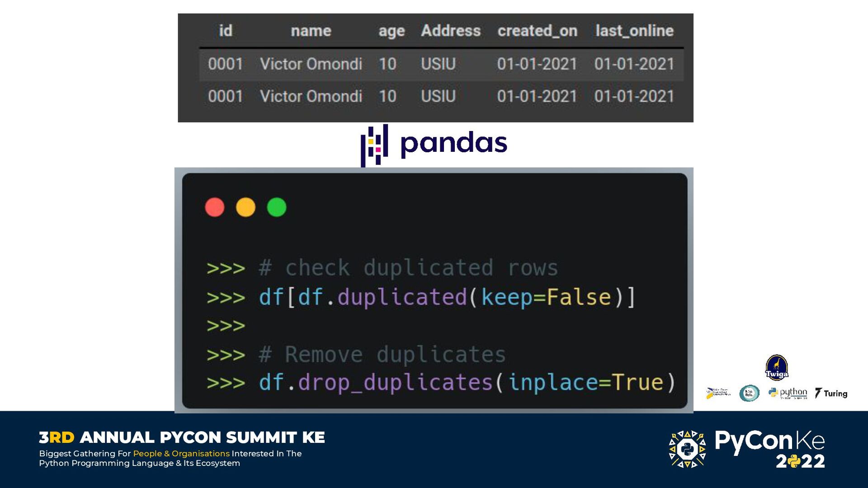Click the New Relic circular logo
This screenshot has width=868, height=488.
(749, 393)
